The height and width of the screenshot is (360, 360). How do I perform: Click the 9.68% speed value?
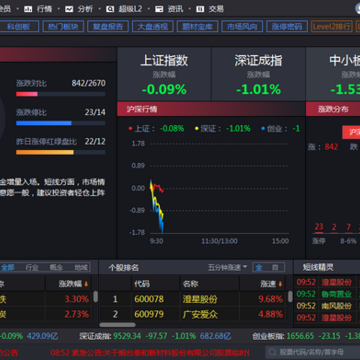pyautogui.click(x=271, y=299)
